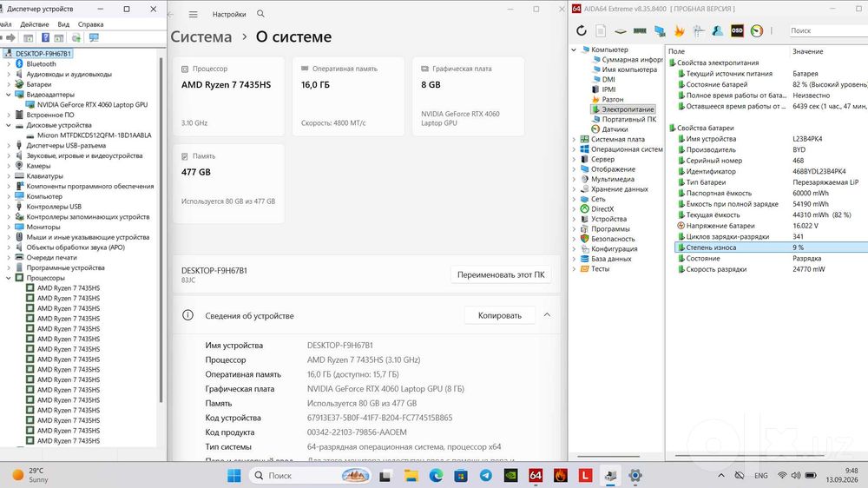Click the Система breadcrumb link
868x488 pixels.
(x=201, y=36)
